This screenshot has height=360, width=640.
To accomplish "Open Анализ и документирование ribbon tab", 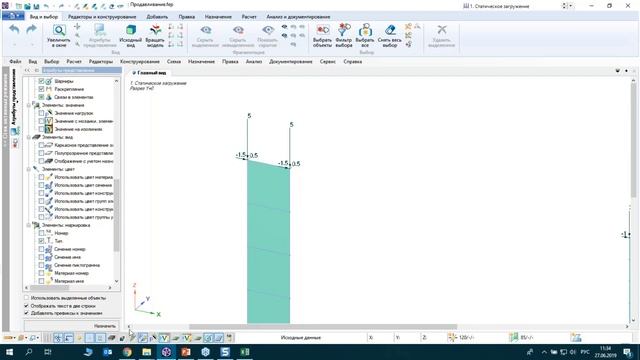I will point(298,17).
